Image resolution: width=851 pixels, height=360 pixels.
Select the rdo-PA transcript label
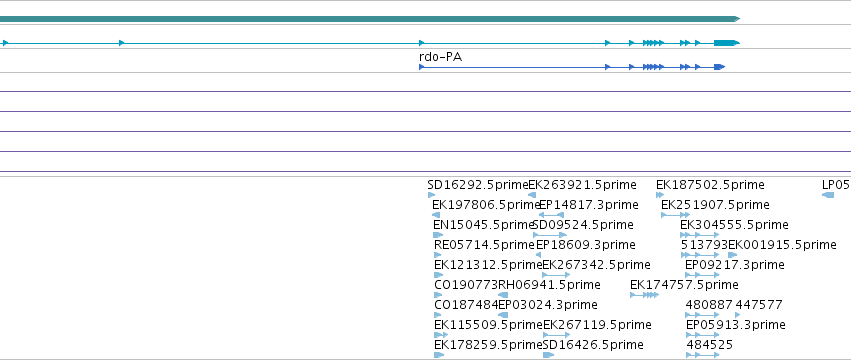click(x=440, y=56)
